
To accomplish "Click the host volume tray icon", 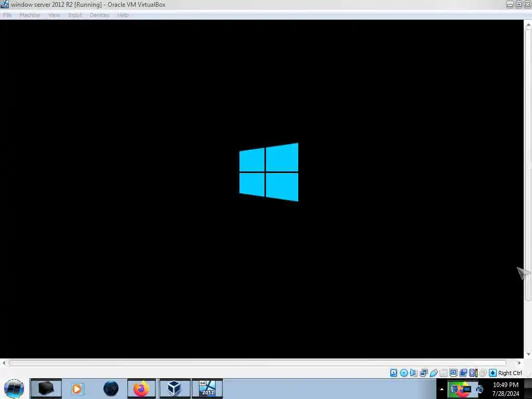I will (x=480, y=389).
